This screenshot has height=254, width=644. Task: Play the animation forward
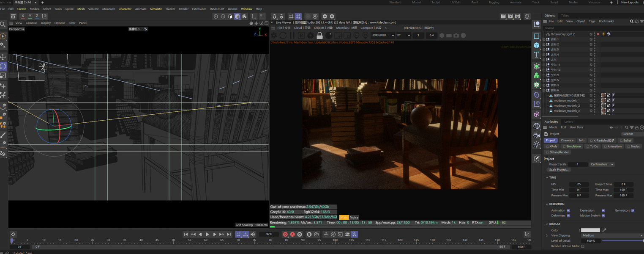pyautogui.click(x=207, y=234)
